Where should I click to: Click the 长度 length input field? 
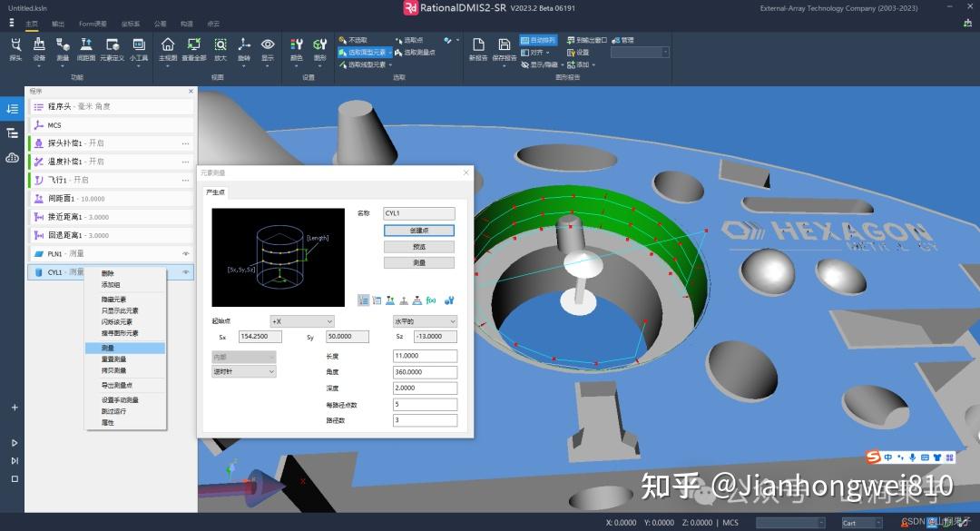tap(425, 356)
